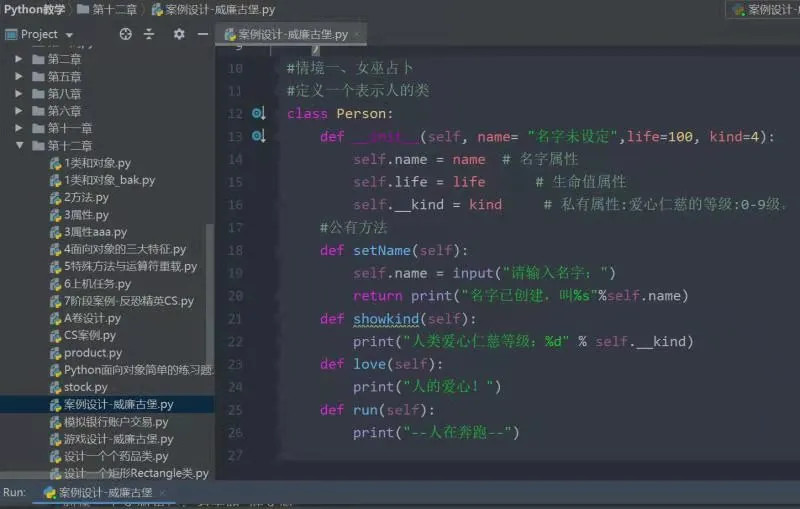Screen dimensions: 800x509
Task: Click the locate/select opened file target icon
Action: [x=126, y=34]
